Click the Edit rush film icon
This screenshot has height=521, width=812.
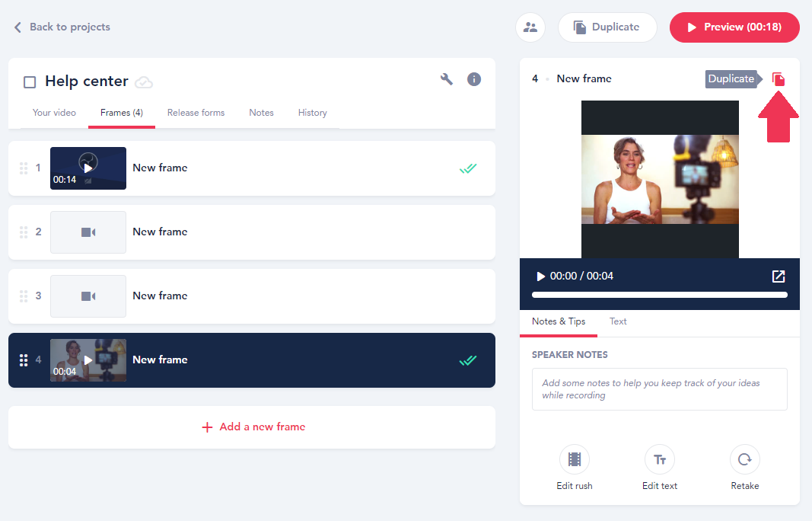click(575, 459)
